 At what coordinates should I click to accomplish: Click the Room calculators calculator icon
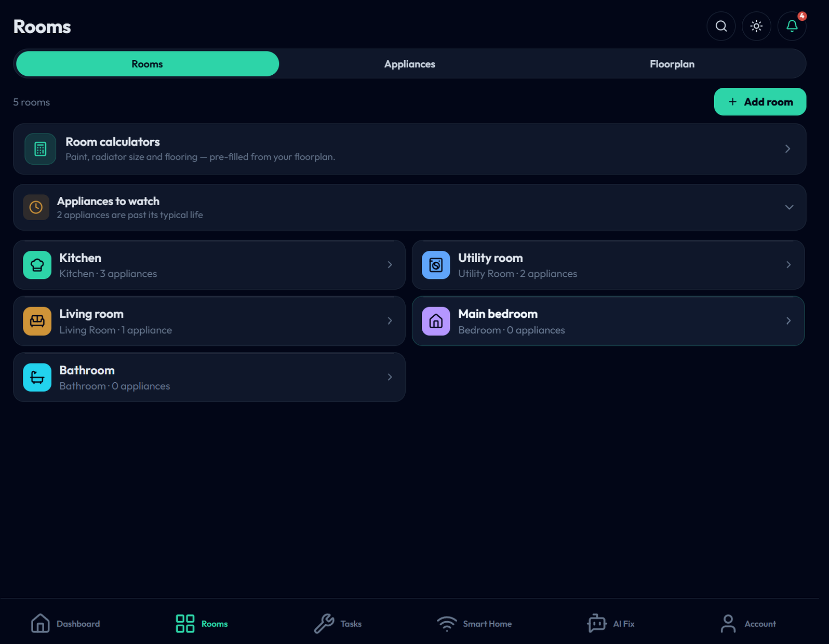point(41,149)
